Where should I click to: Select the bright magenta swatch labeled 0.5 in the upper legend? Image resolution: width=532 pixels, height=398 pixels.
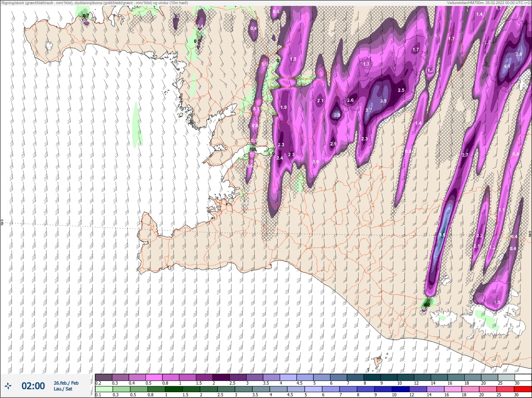point(154,377)
